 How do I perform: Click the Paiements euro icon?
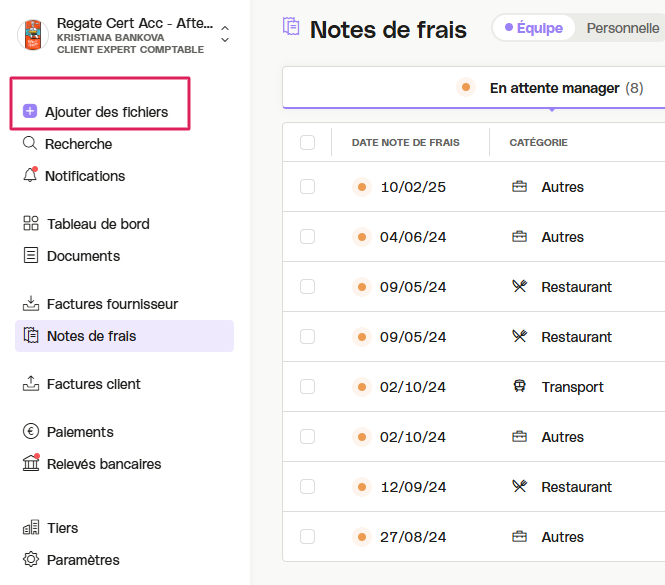31,431
